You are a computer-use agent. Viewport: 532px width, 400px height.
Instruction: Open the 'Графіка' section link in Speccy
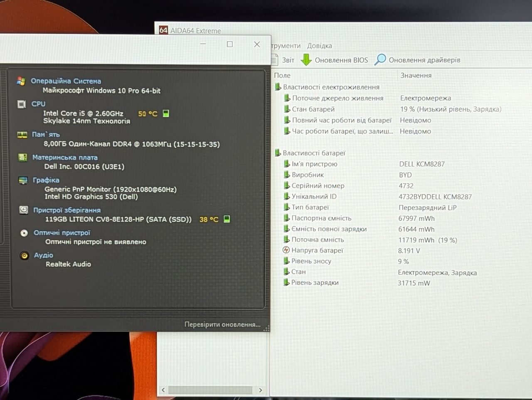click(x=46, y=180)
